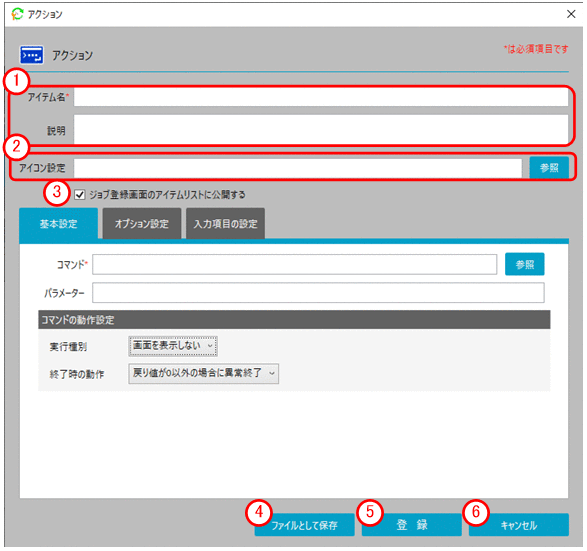The image size is (587, 551).
Task: Click the *は必須項目です notice text
Action: 536,49
